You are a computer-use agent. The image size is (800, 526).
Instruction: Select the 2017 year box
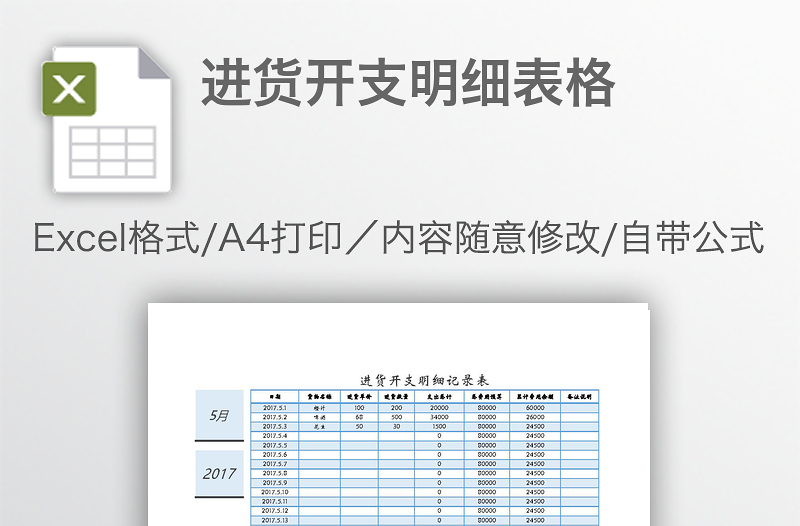click(x=219, y=473)
